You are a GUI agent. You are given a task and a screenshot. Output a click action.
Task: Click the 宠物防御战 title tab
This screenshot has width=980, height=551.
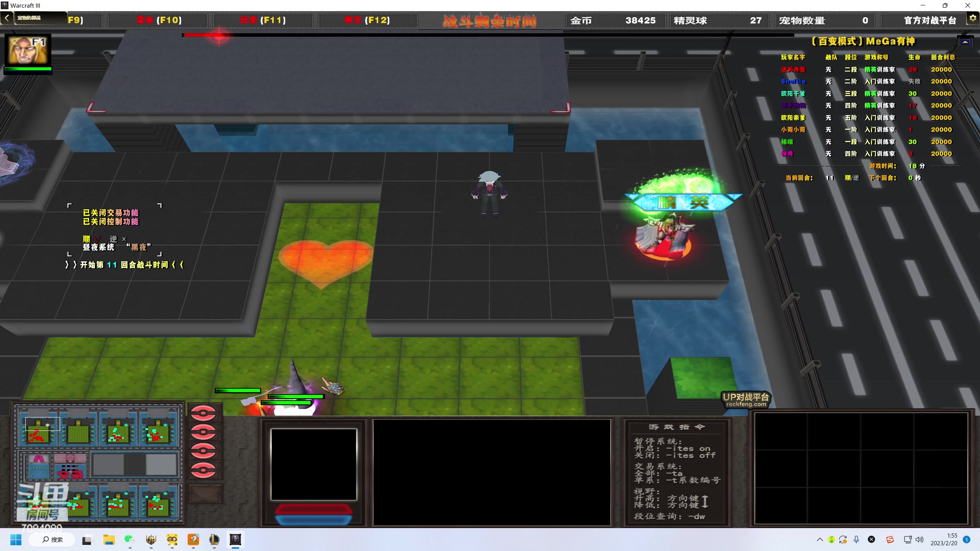40,18
